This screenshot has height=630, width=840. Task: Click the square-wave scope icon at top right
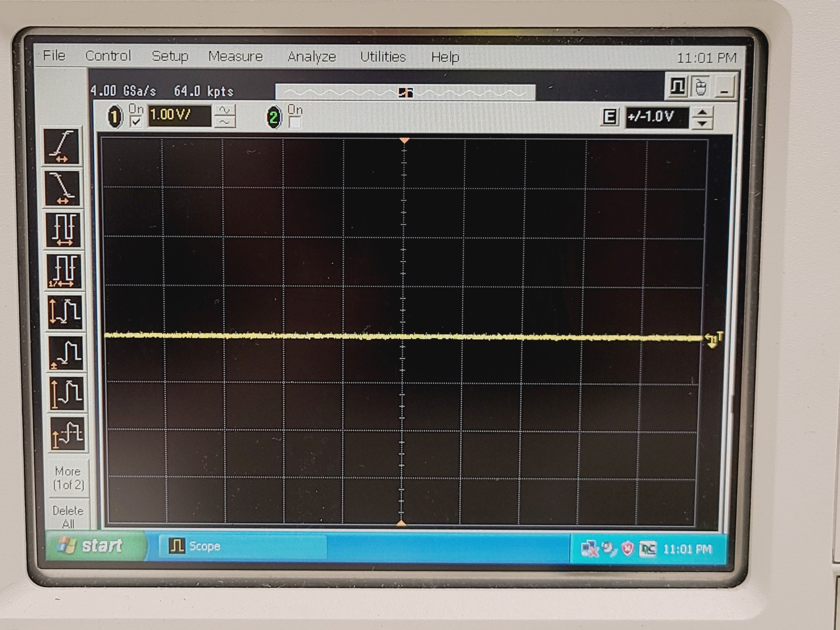[x=677, y=86]
